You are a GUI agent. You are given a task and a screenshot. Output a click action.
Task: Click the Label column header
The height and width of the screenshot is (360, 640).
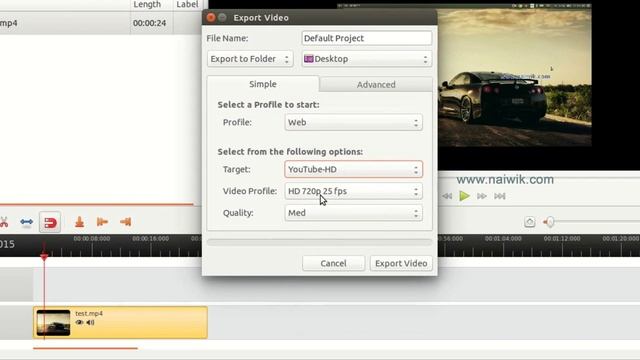(x=187, y=4)
